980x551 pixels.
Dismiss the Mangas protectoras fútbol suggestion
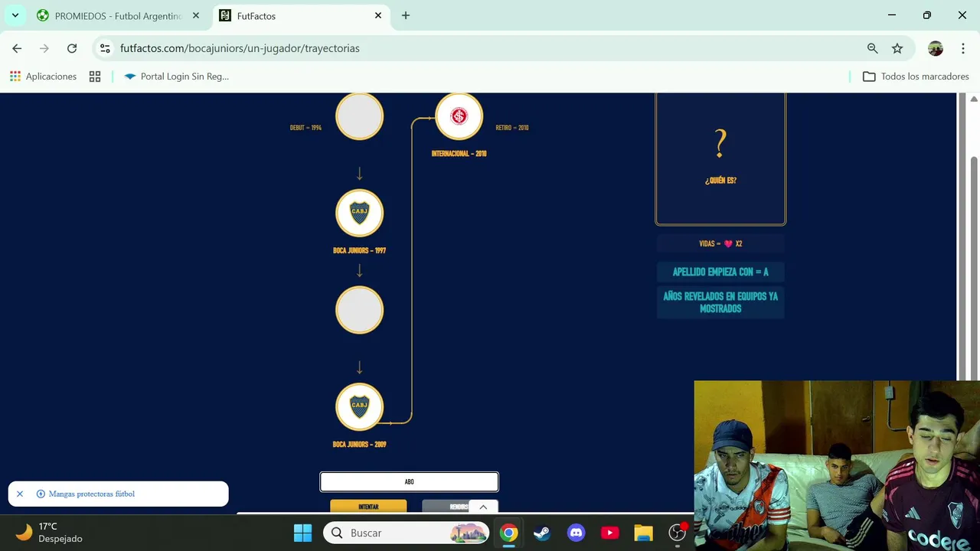[20, 494]
